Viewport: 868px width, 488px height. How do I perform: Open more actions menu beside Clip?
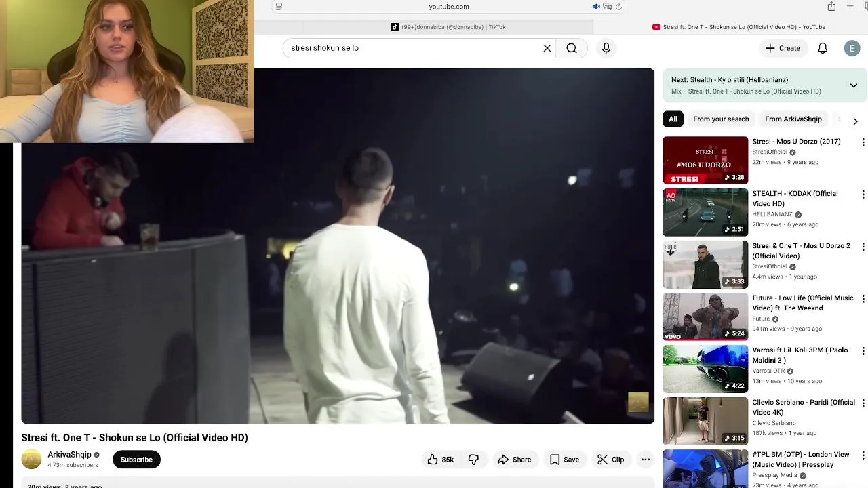click(x=646, y=460)
